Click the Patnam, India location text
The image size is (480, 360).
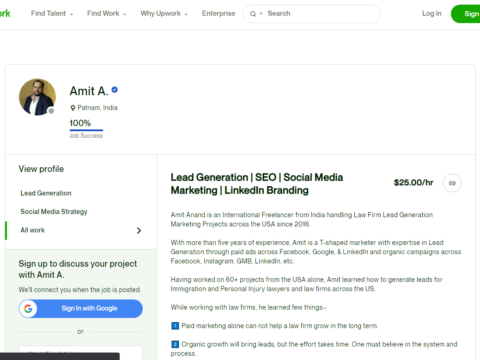[97, 108]
